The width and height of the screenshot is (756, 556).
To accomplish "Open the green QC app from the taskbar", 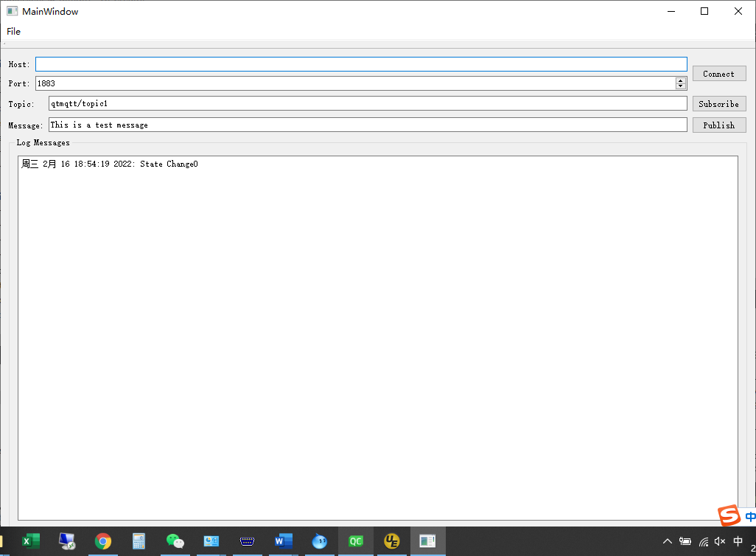I will pos(355,541).
